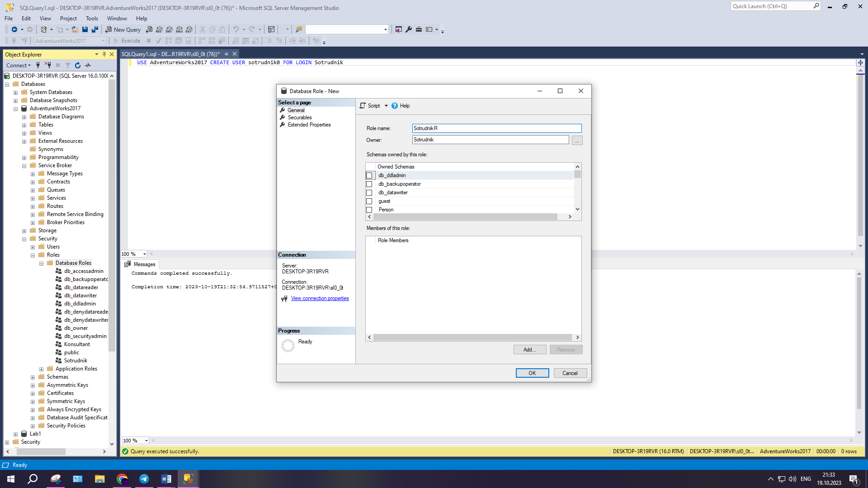The height and width of the screenshot is (488, 868).
Task: Open Activity Monitor icon in Object Explorer
Action: click(x=88, y=65)
